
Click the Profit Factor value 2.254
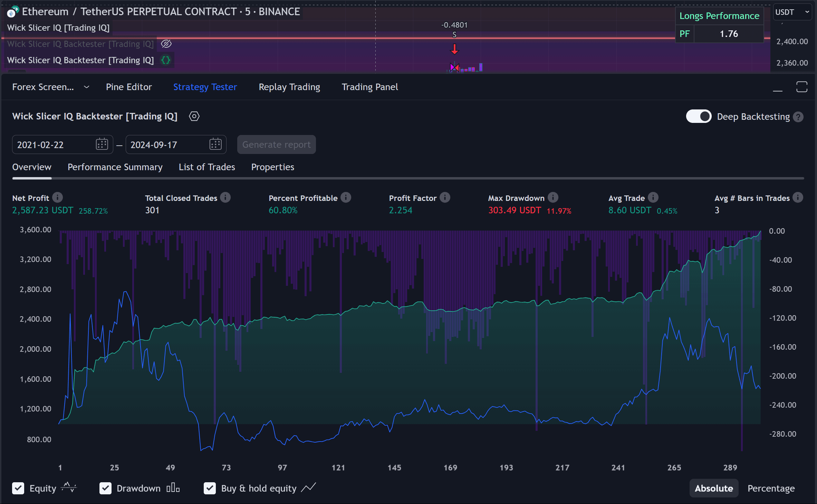click(401, 210)
